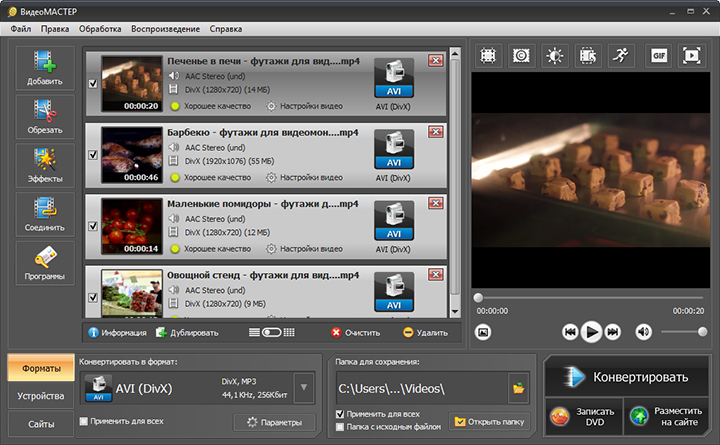Image resolution: width=720 pixels, height=445 pixels.
Task: Toggle the list/grid view switch
Action: pos(271,332)
